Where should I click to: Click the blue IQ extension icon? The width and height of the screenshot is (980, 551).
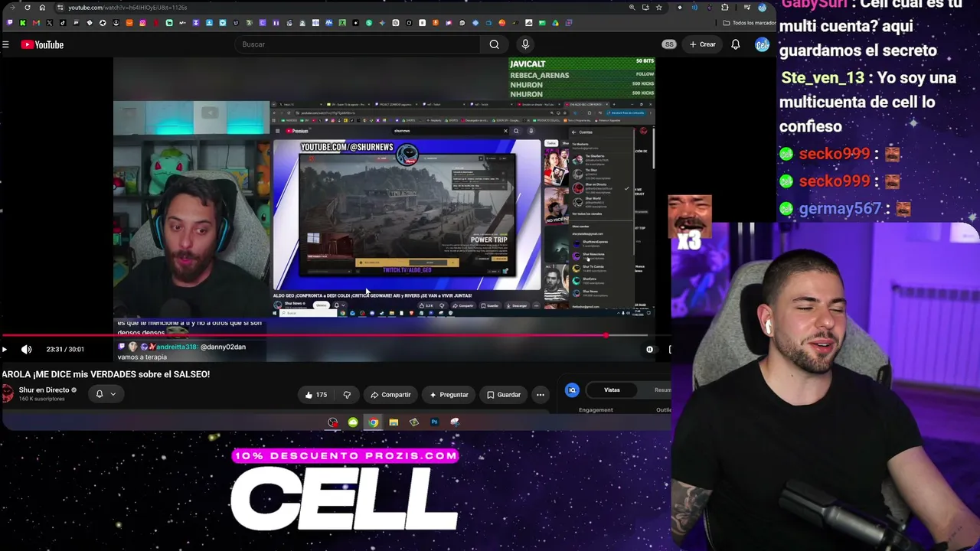[572, 390]
